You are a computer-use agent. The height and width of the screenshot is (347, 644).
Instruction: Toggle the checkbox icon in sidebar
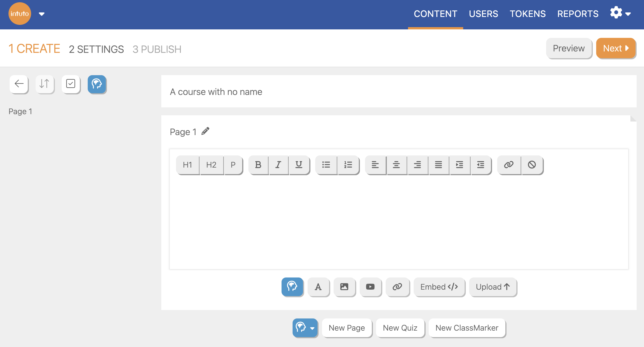[71, 84]
